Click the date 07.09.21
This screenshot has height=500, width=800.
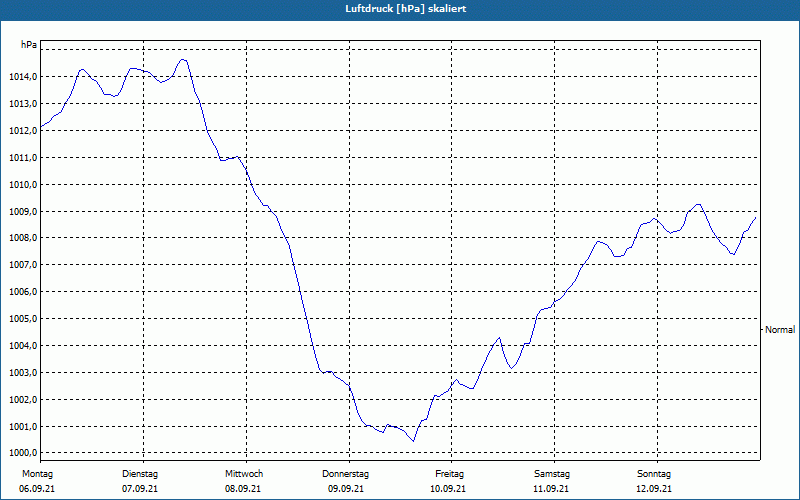(140, 489)
